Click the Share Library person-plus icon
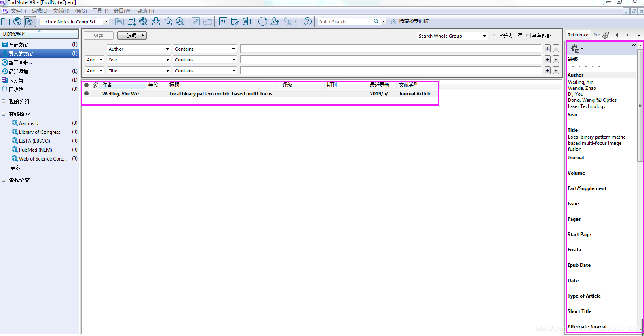 click(275, 22)
